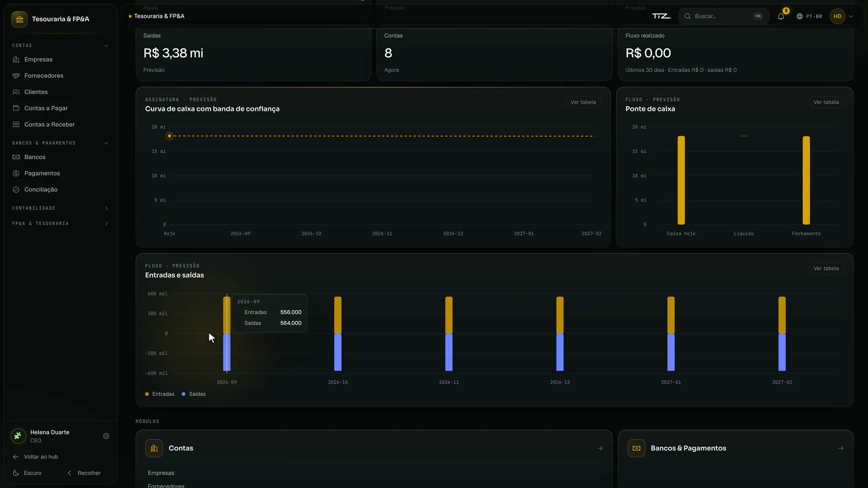Toggle Entradas legend series
Image resolution: width=868 pixels, height=488 pixels.
point(160,394)
